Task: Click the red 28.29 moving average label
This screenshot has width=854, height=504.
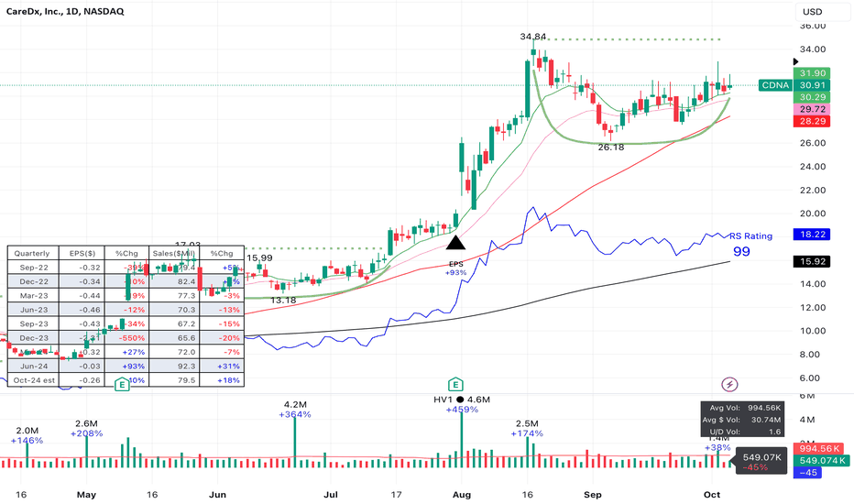Action: (812, 121)
